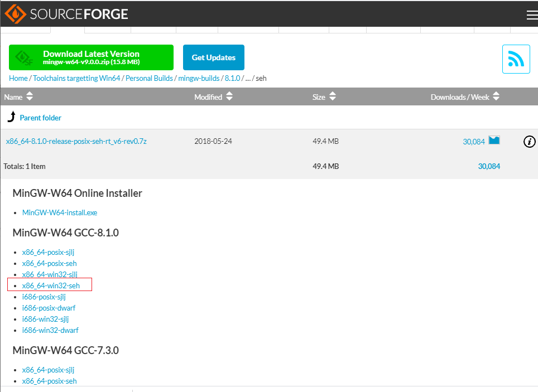
Task: Click the Parent folder arrow icon
Action: pyautogui.click(x=11, y=117)
